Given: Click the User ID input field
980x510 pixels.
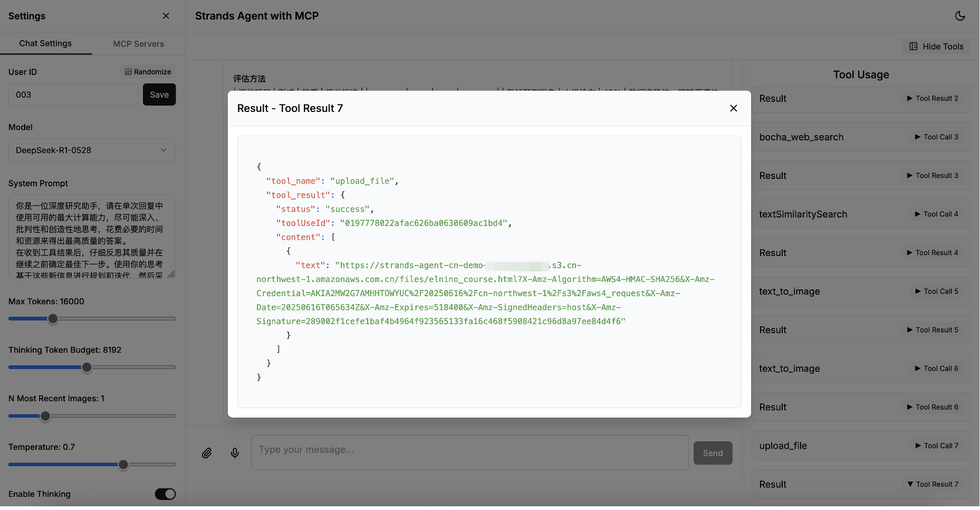Looking at the screenshot, I should pos(73,95).
